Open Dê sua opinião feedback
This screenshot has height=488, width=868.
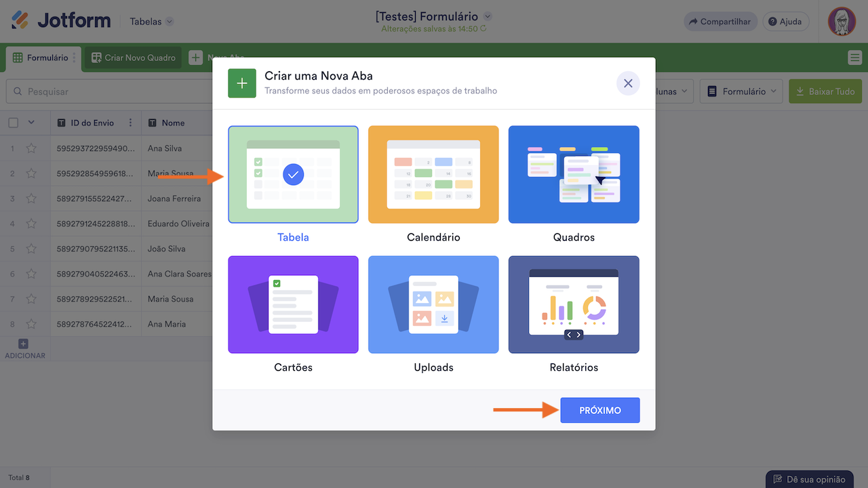(809, 479)
